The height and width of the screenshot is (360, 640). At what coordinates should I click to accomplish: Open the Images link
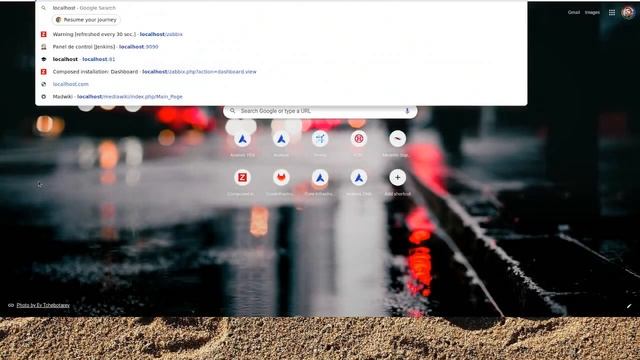[x=592, y=13]
